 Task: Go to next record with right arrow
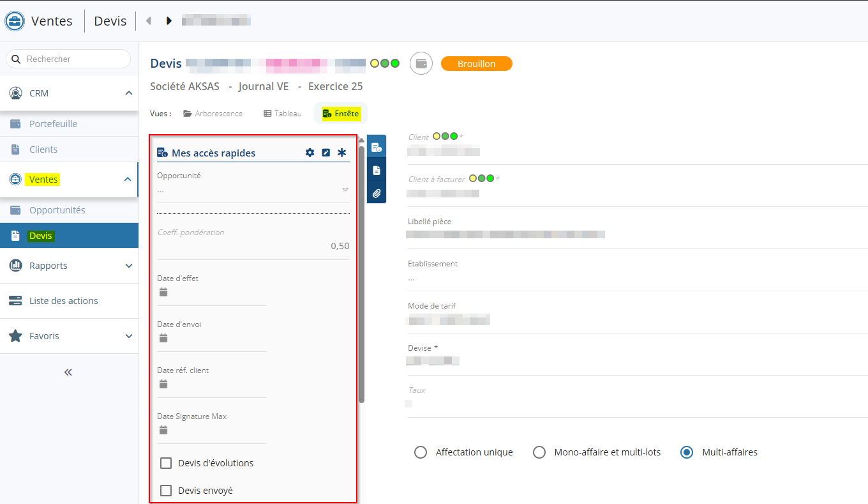pyautogui.click(x=169, y=21)
